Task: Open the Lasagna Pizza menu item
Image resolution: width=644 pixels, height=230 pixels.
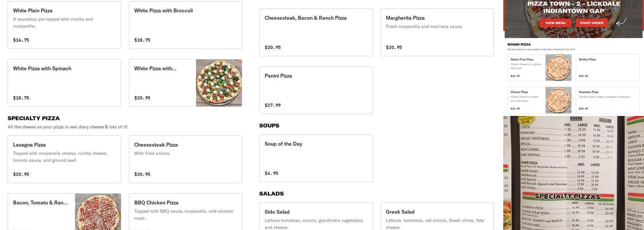Action: [x=64, y=159]
